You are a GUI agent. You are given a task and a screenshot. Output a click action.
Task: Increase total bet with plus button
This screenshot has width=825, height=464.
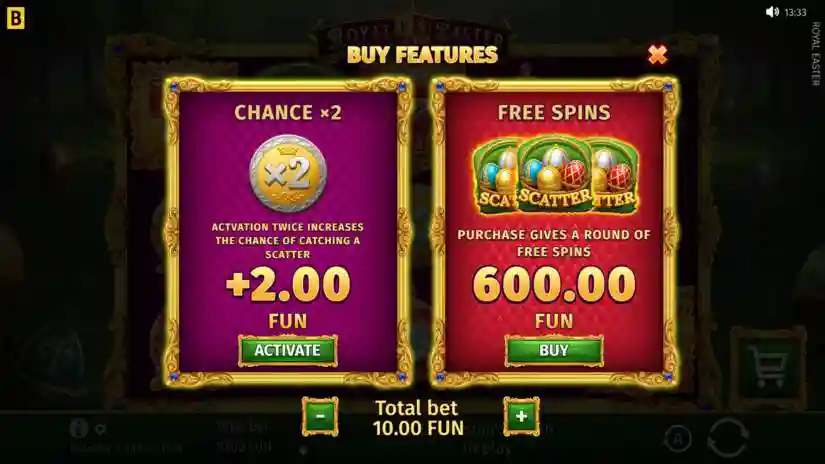[521, 416]
